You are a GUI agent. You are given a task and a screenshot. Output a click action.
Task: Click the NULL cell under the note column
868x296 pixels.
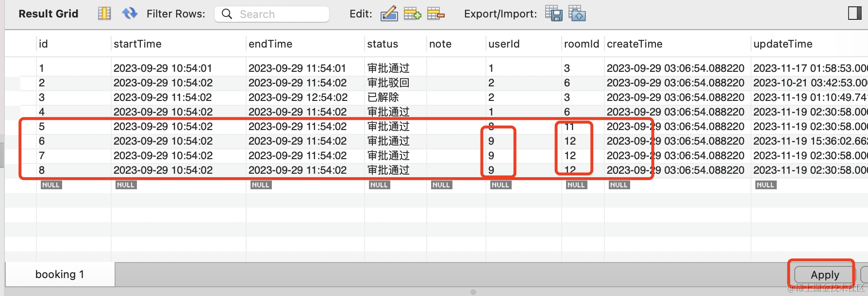click(x=441, y=185)
